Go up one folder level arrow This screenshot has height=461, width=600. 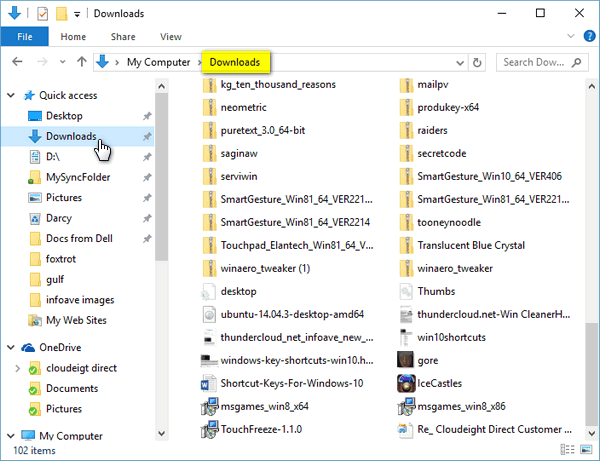(x=82, y=62)
